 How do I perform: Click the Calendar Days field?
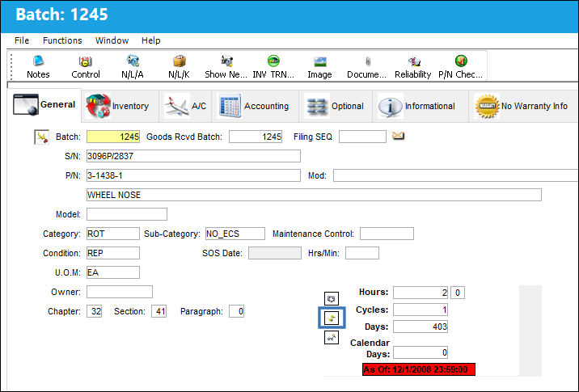421,352
